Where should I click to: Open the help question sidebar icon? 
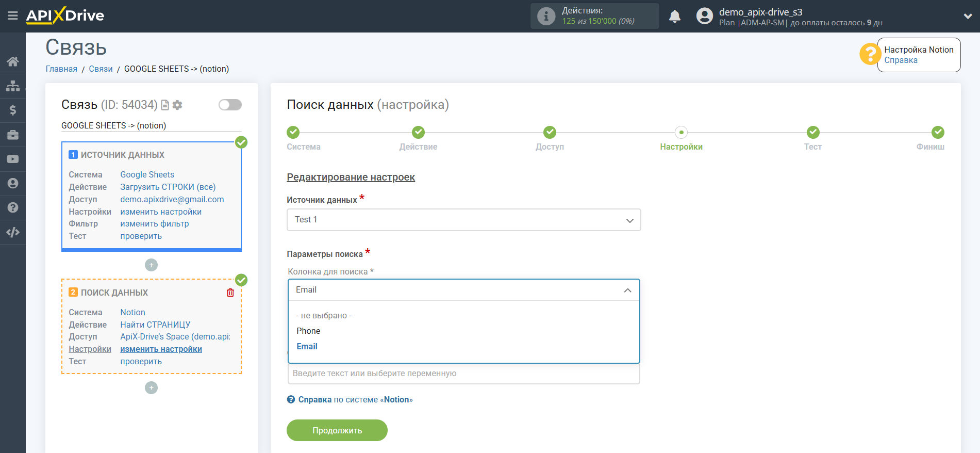[x=13, y=207]
